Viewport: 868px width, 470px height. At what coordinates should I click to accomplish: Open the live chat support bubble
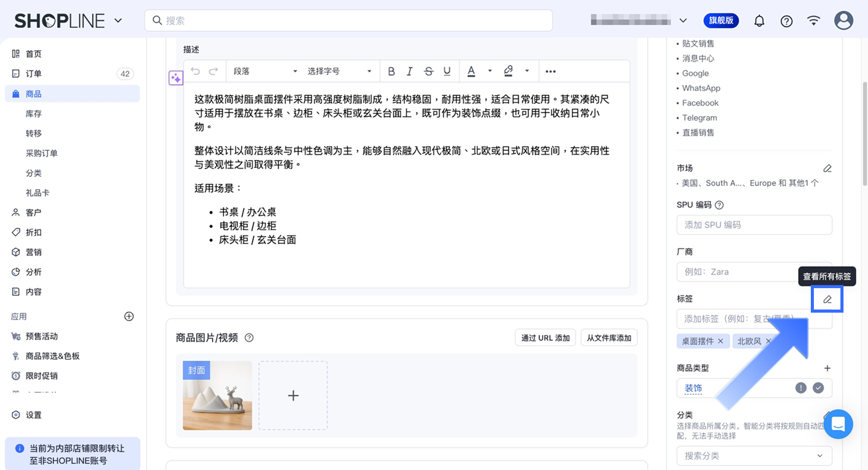(x=838, y=424)
